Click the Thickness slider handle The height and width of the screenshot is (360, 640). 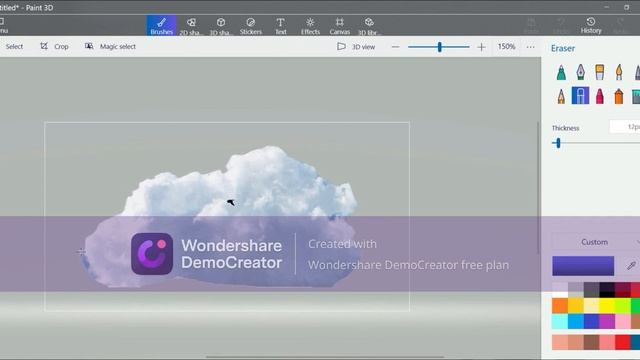[x=558, y=143]
